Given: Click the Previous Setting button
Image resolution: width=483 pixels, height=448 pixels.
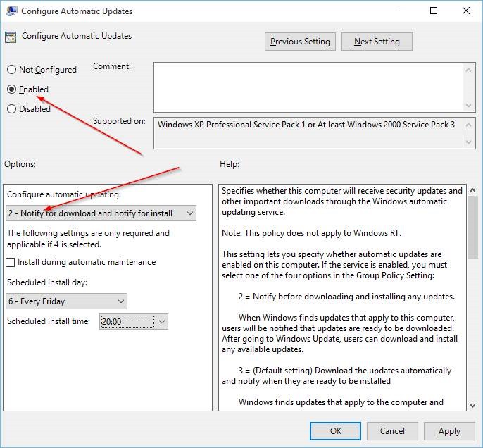Looking at the screenshot, I should coord(300,42).
